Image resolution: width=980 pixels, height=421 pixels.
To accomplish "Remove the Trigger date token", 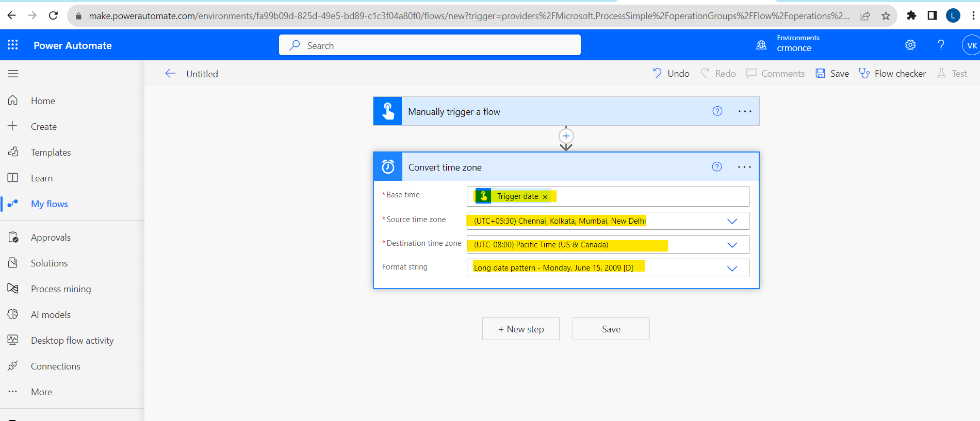I will click(x=545, y=197).
